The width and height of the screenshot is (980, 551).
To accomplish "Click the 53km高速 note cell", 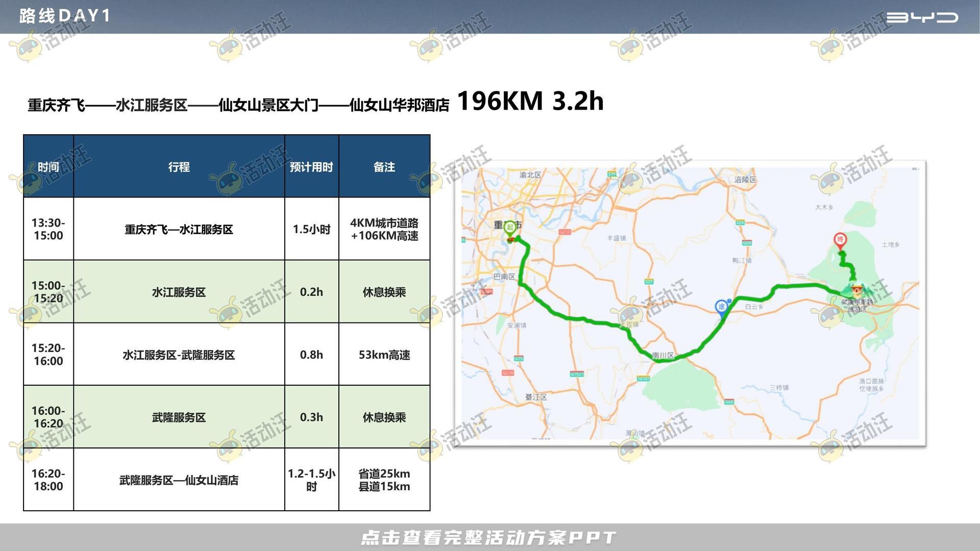I will pyautogui.click(x=384, y=355).
